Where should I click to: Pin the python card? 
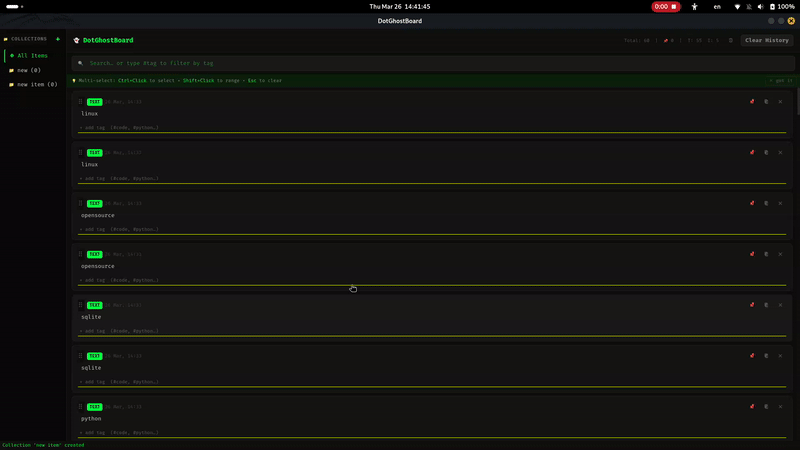752,407
